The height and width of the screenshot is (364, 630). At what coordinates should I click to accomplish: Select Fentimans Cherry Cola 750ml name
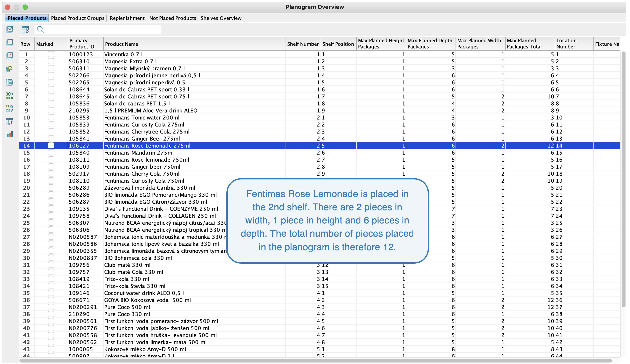142,174
